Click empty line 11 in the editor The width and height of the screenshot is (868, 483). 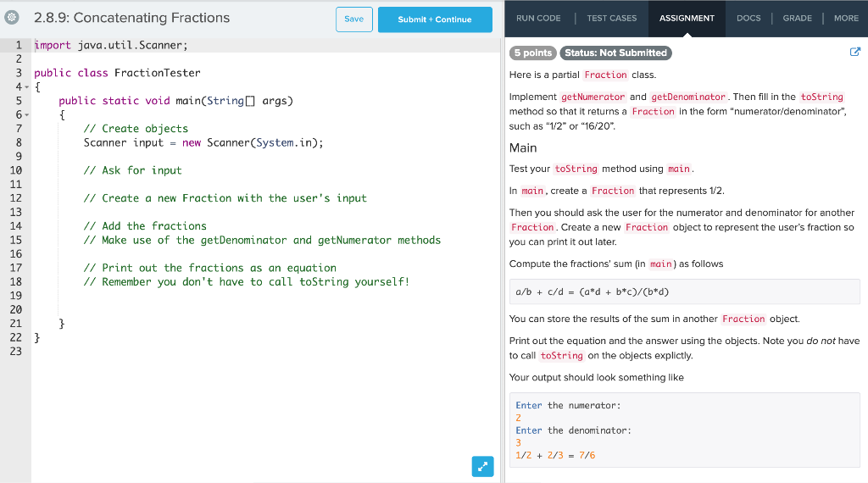(x=265, y=184)
